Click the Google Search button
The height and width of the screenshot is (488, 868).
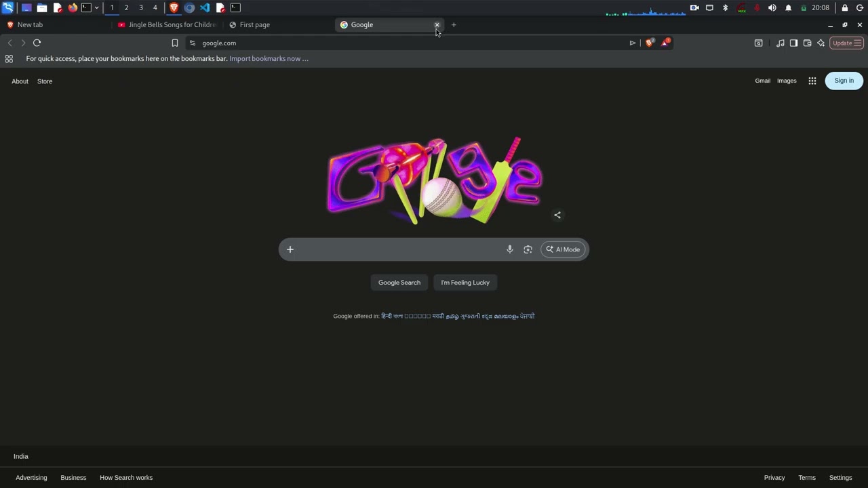pos(399,283)
